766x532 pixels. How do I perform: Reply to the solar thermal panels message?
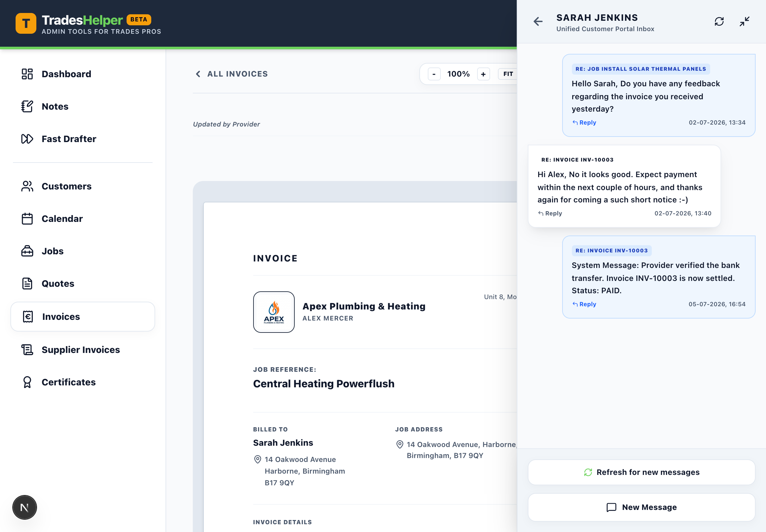click(x=584, y=122)
